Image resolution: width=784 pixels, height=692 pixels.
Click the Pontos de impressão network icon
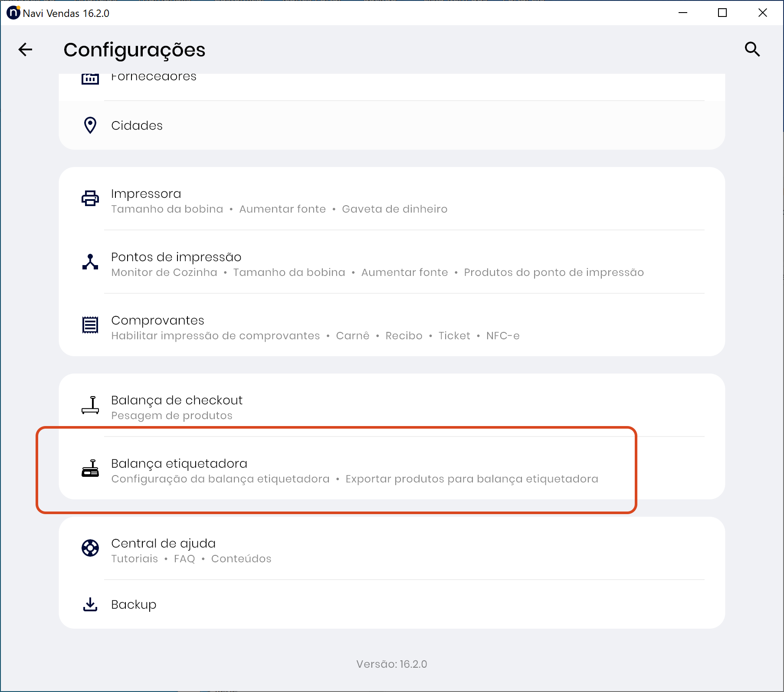90,262
